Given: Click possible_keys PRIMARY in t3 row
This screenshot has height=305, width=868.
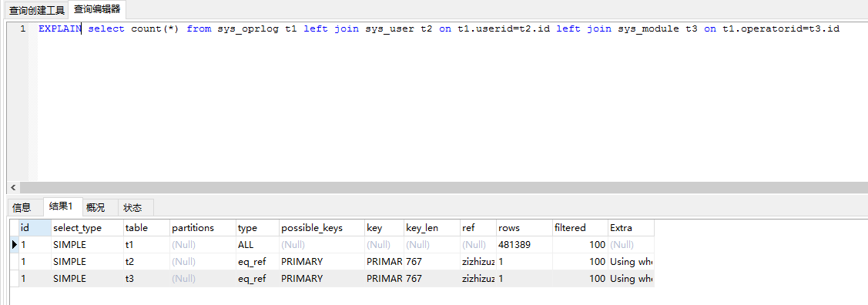Looking at the screenshot, I should pos(322,279).
